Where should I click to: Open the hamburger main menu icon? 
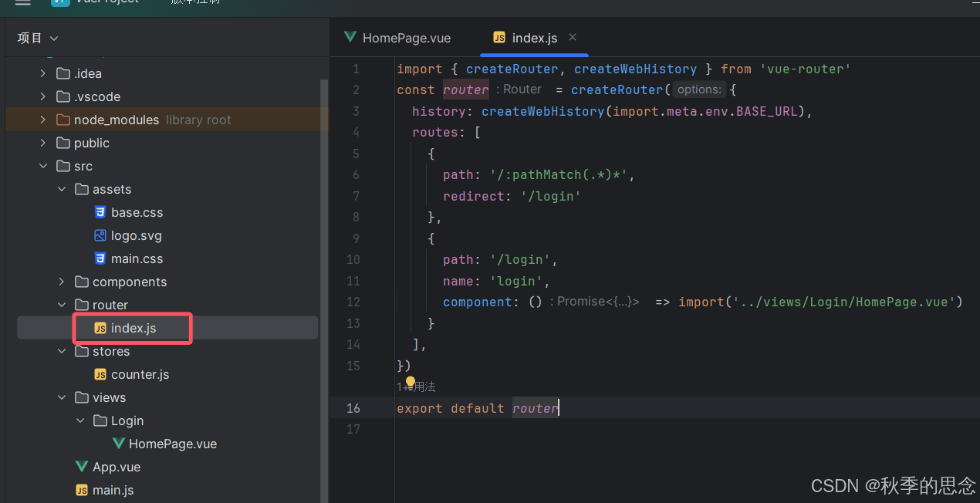click(x=22, y=2)
